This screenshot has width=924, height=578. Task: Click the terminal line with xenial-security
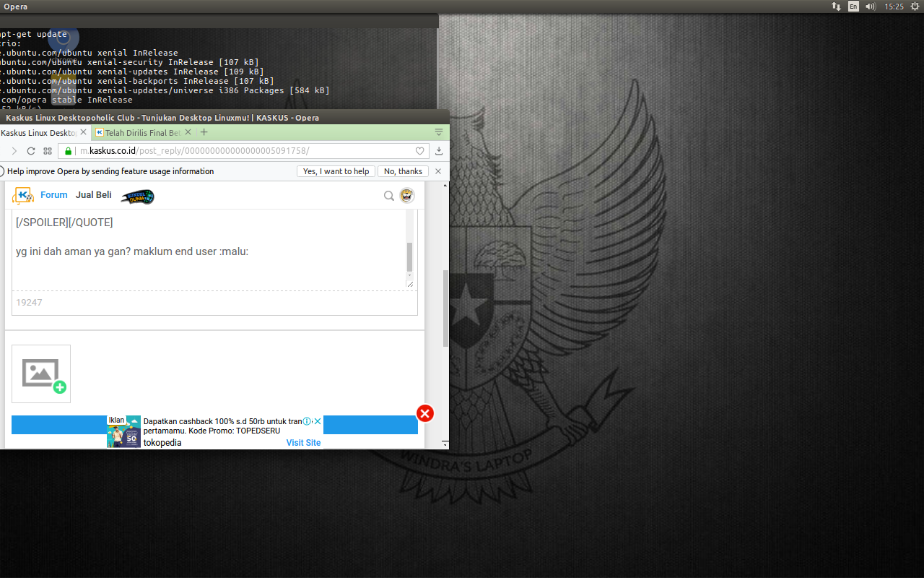[129, 62]
